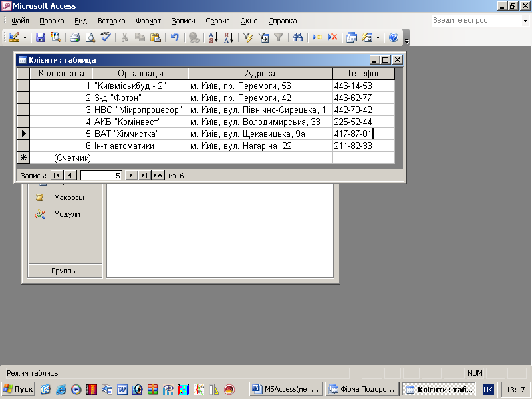
Task: Click the Группы bar in database window
Action: coord(65,271)
